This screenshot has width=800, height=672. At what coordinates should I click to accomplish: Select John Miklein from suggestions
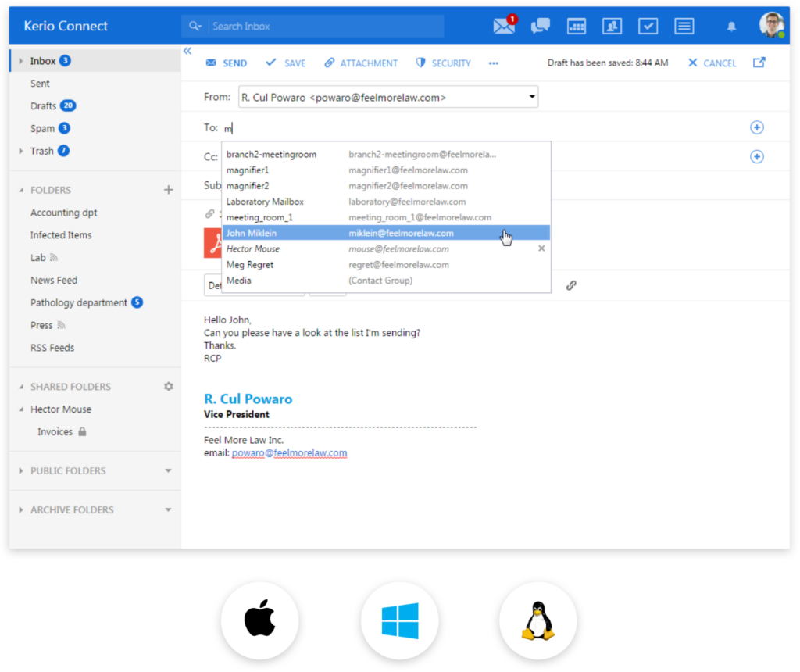point(386,233)
